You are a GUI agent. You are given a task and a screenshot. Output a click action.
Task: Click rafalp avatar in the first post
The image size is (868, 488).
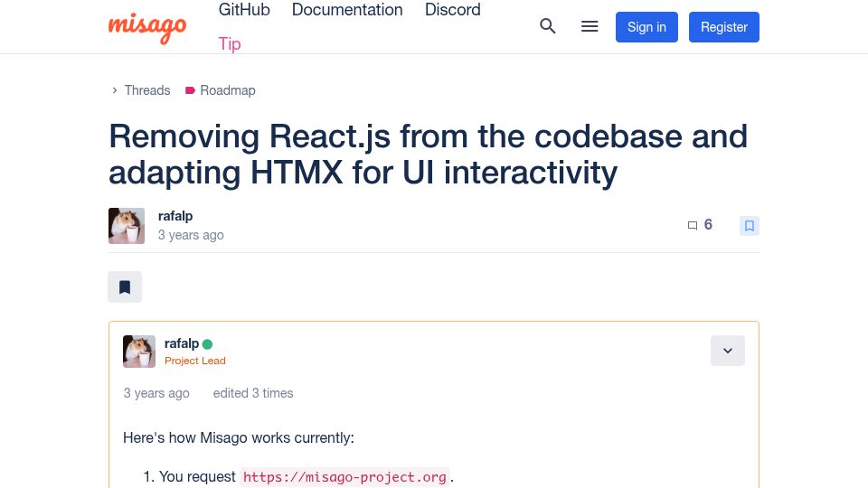139,352
